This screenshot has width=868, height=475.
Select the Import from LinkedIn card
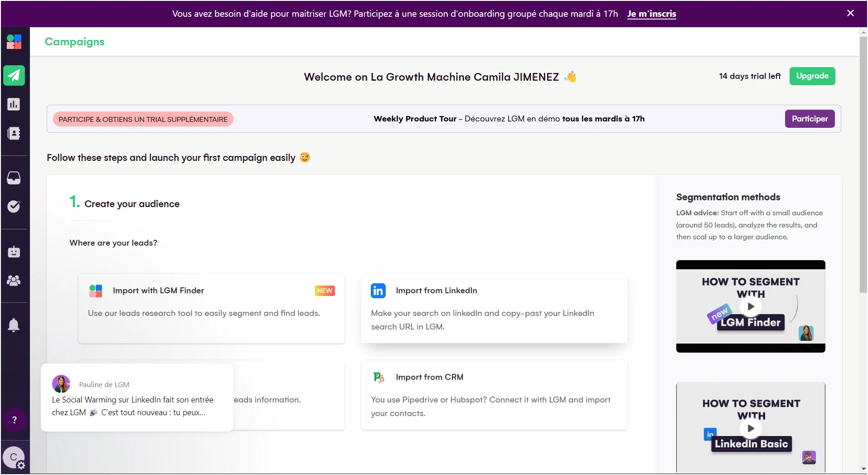(494, 308)
